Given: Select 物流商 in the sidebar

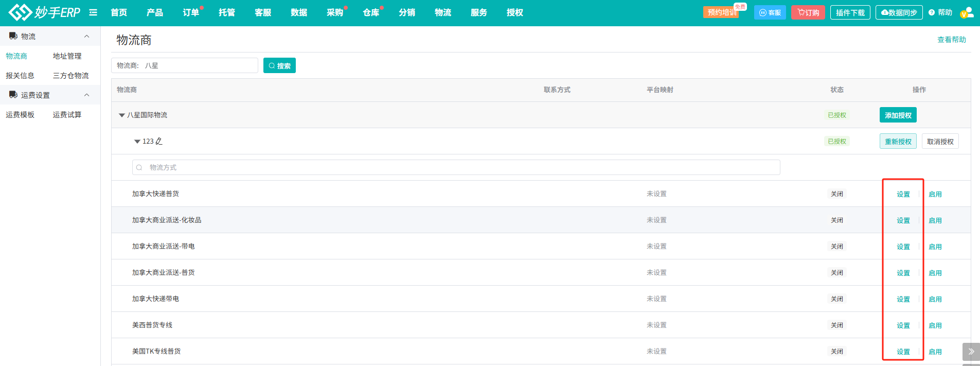Looking at the screenshot, I should click(x=16, y=56).
